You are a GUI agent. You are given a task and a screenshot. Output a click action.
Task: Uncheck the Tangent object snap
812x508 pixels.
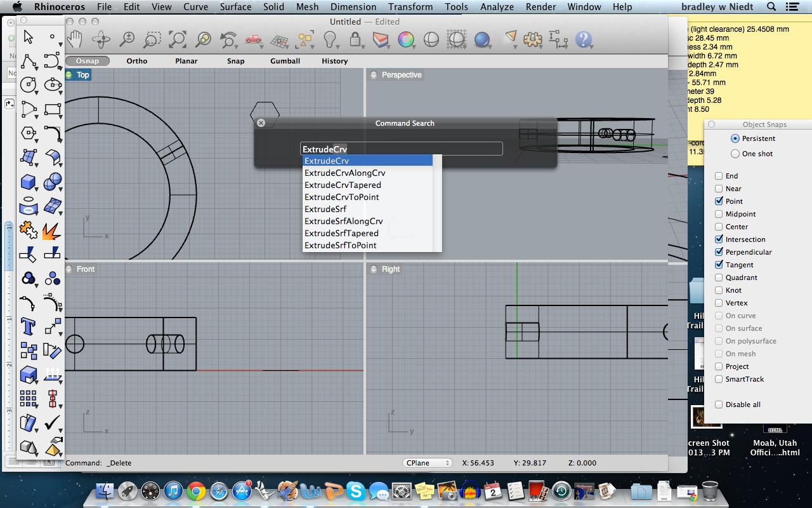719,265
